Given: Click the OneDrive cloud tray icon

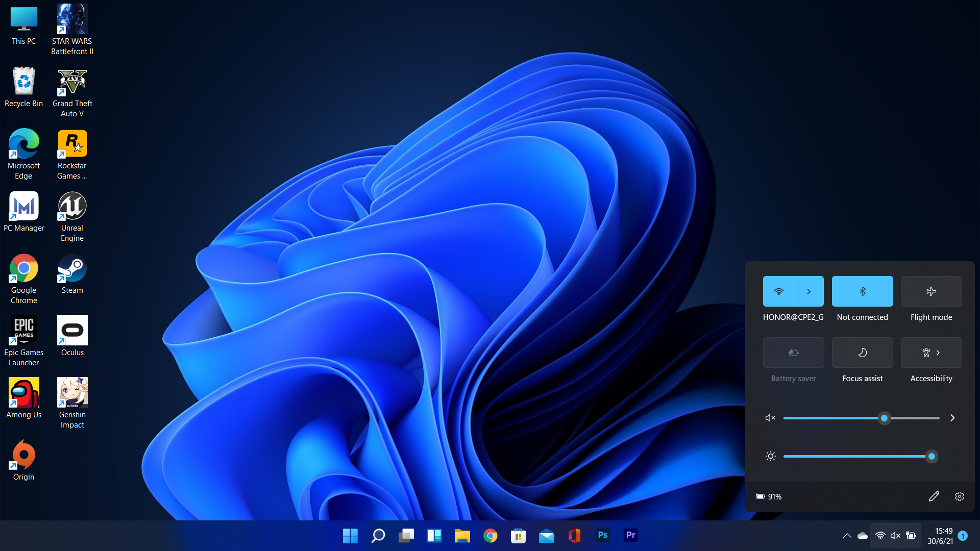Looking at the screenshot, I should pyautogui.click(x=863, y=536).
